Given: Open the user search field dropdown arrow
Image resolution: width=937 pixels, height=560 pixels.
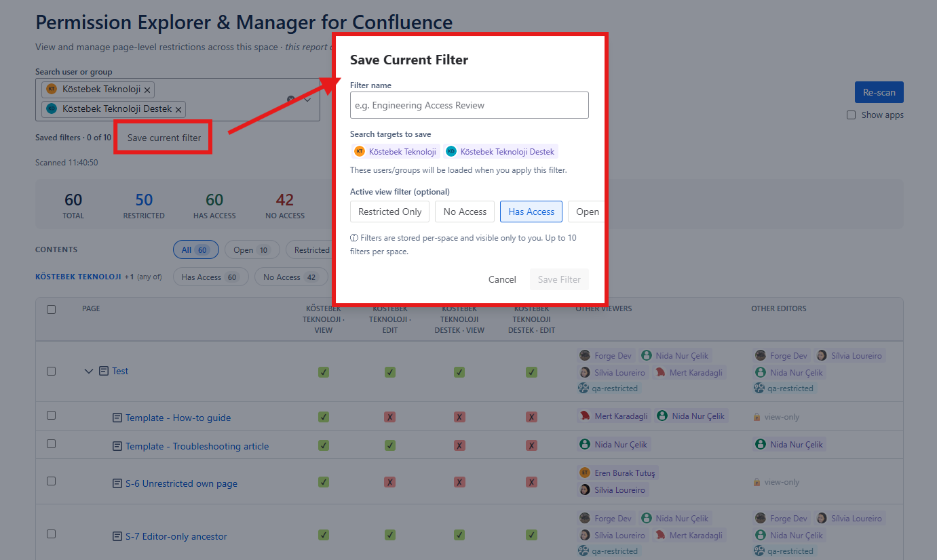Looking at the screenshot, I should [307, 99].
